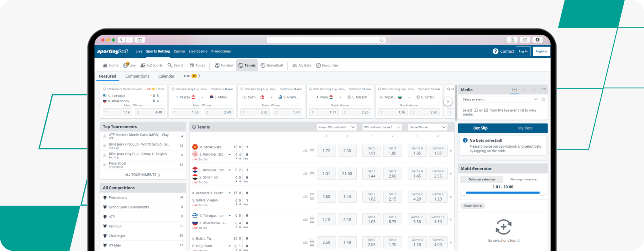This screenshot has height=251, width=644.
Task: Switch to the Calendar tab
Action: [x=166, y=76]
